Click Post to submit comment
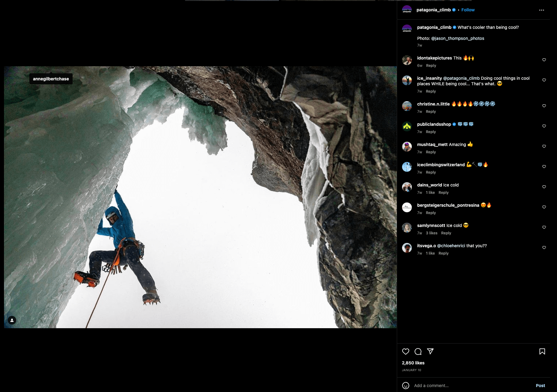The width and height of the screenshot is (557, 392). tap(540, 386)
